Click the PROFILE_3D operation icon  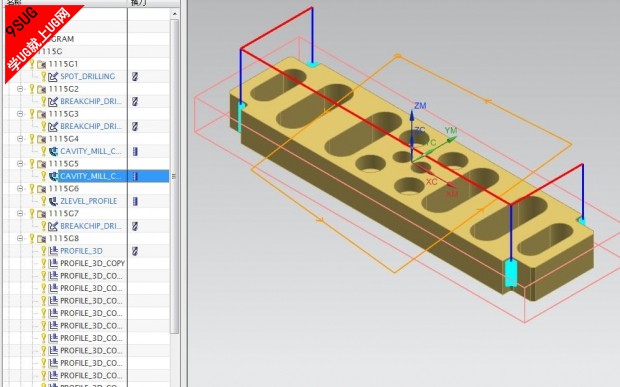(53, 251)
